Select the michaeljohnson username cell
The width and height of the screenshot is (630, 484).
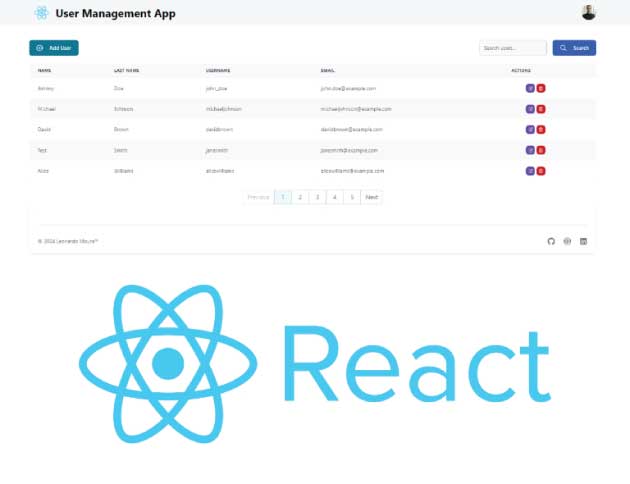[x=223, y=109]
